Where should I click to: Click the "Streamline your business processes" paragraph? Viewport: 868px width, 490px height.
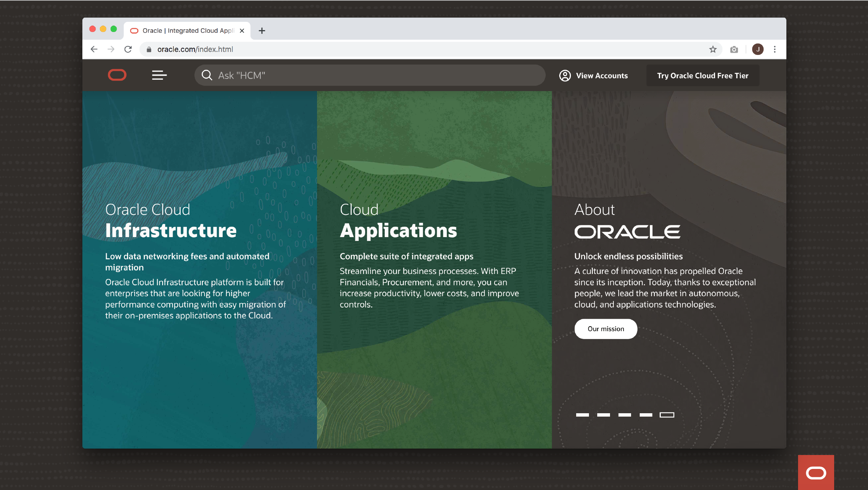[x=429, y=288]
